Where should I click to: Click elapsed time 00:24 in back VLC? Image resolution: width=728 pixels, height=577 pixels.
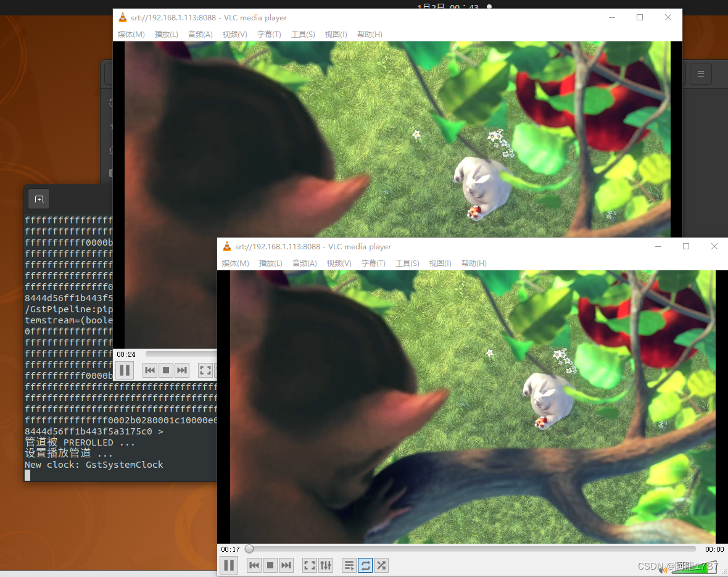tap(126, 354)
